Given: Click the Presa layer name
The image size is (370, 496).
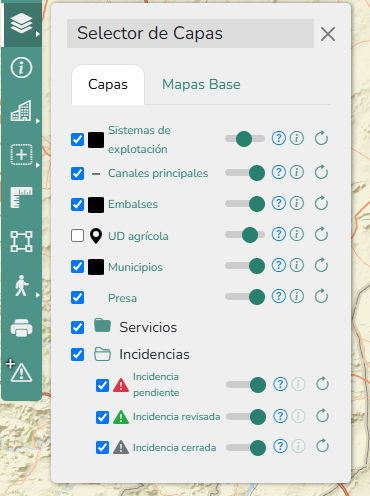Looking at the screenshot, I should pos(122,298).
